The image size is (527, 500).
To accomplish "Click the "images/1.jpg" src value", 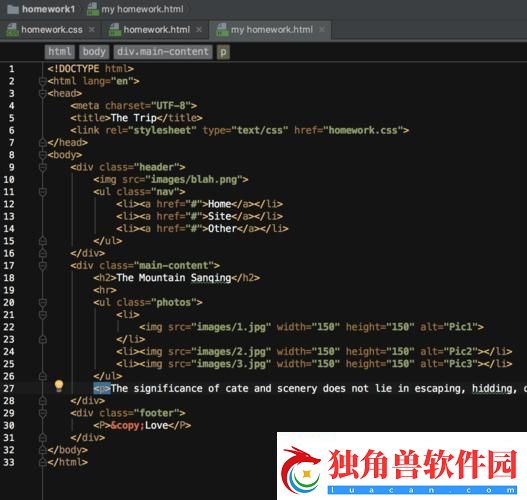I will coord(231,327).
